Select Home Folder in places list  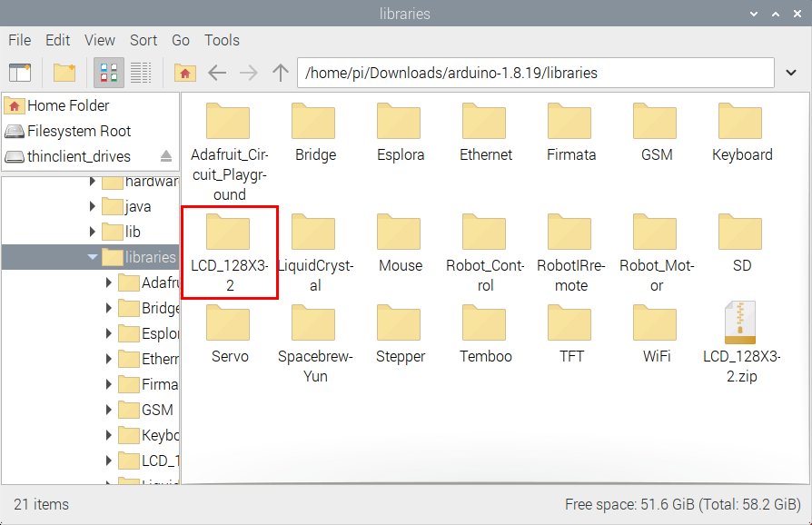pos(68,105)
